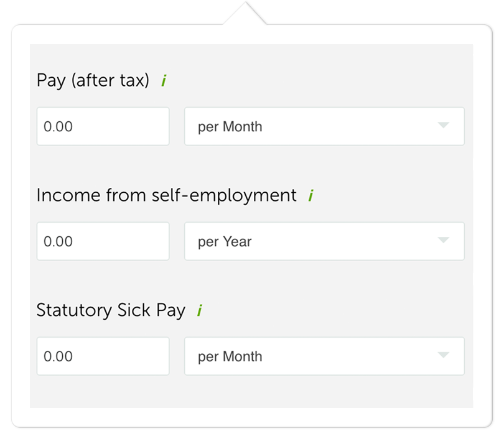Click the arrow icon on Pay frequency dropdown
Screen dimensions: 504x436
pos(443,126)
